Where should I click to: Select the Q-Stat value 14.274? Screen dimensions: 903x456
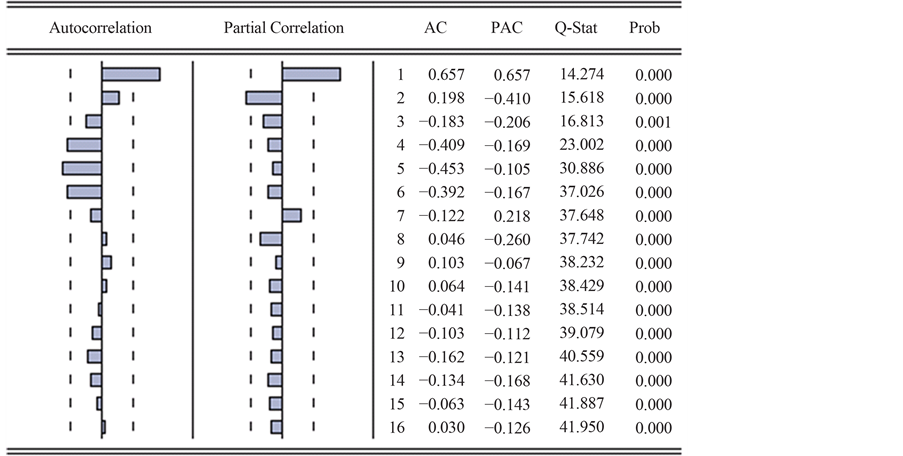pos(581,75)
